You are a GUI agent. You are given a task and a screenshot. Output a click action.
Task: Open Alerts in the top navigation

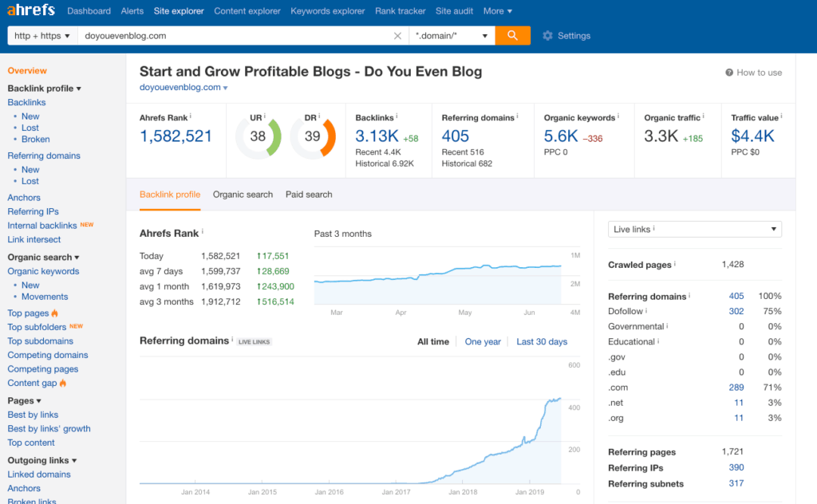(132, 10)
